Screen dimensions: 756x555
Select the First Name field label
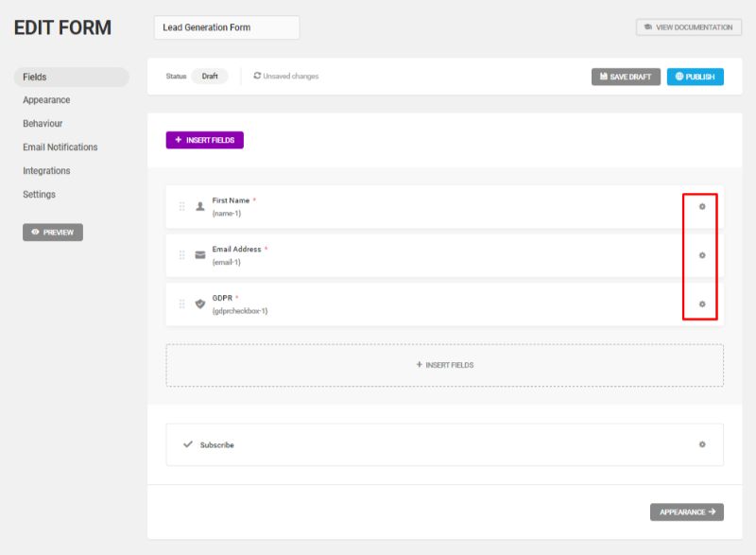click(231, 200)
